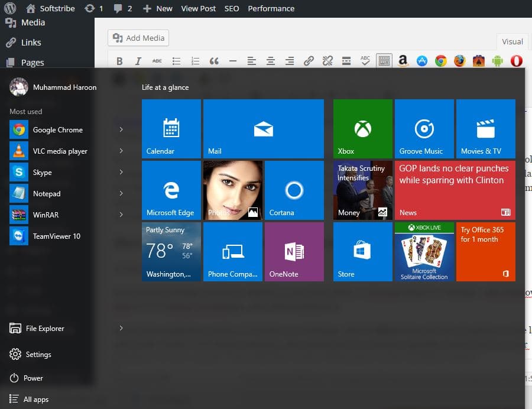Insert a horizontal line in the post
Screen dimensions: 532x409
(x=232, y=60)
